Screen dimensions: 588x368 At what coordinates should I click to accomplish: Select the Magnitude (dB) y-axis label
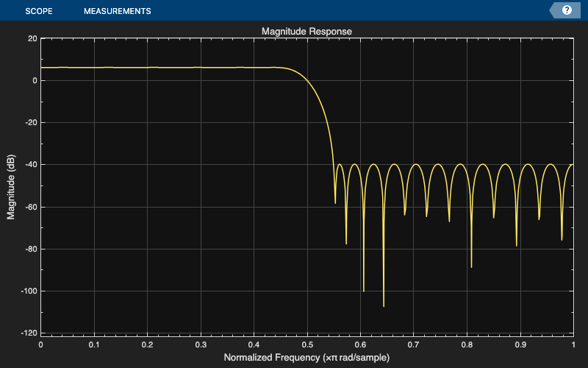(11, 187)
